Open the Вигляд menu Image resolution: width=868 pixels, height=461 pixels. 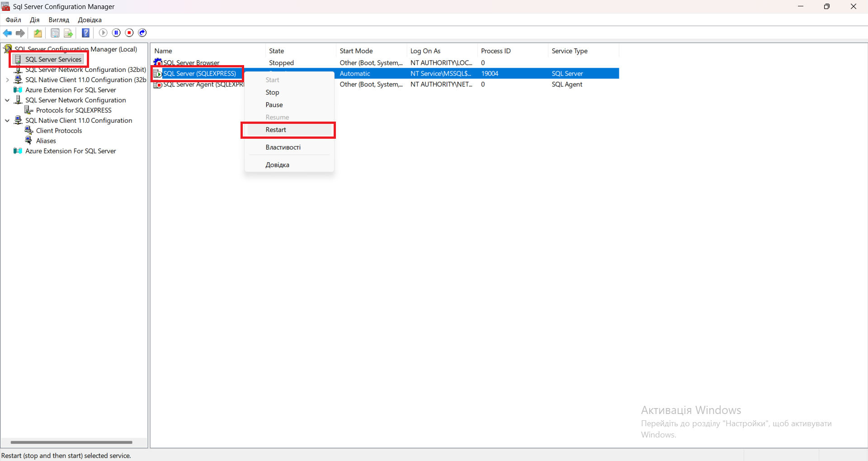59,20
